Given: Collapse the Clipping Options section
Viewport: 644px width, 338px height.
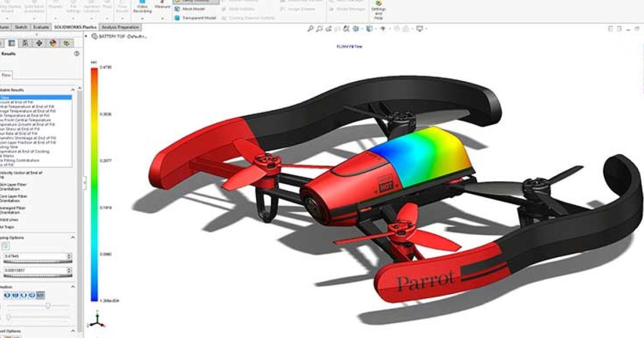Looking at the screenshot, I should pos(74,237).
